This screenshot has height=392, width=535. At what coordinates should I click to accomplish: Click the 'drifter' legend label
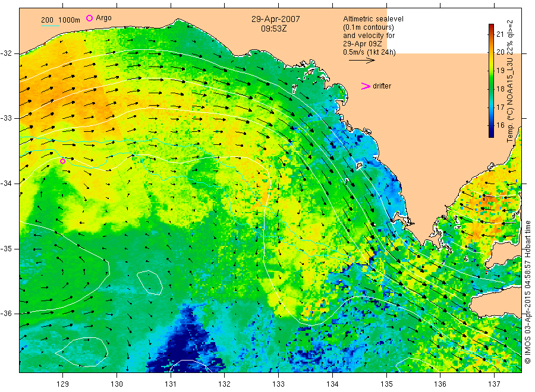pyautogui.click(x=382, y=86)
